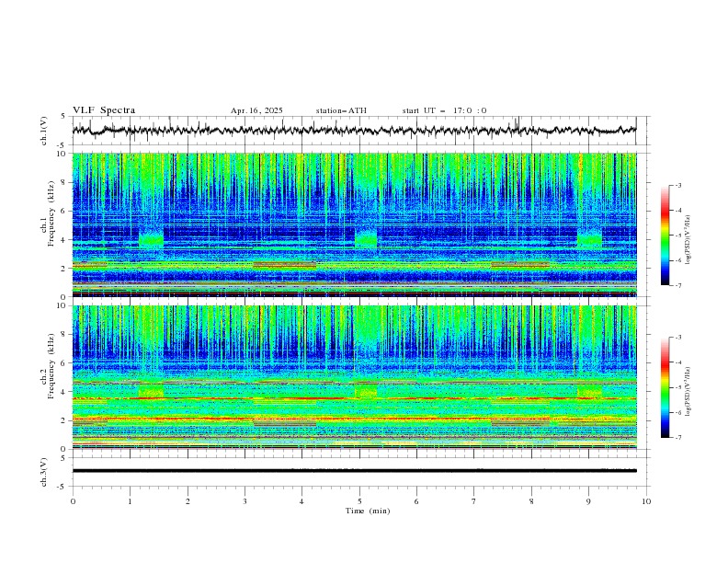Click ch.1 green 4 kHz burst near minute 5
The image size is (728, 563).
click(x=366, y=238)
